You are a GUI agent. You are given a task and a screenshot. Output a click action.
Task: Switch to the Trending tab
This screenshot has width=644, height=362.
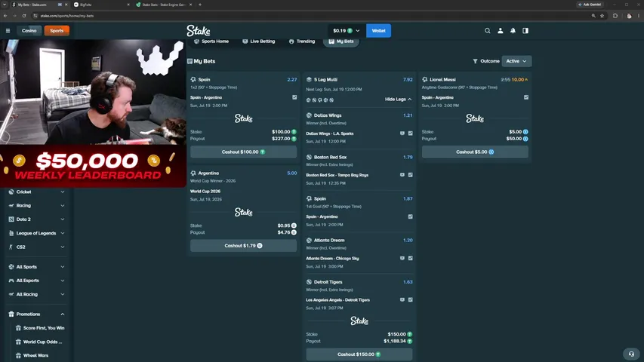click(302, 41)
